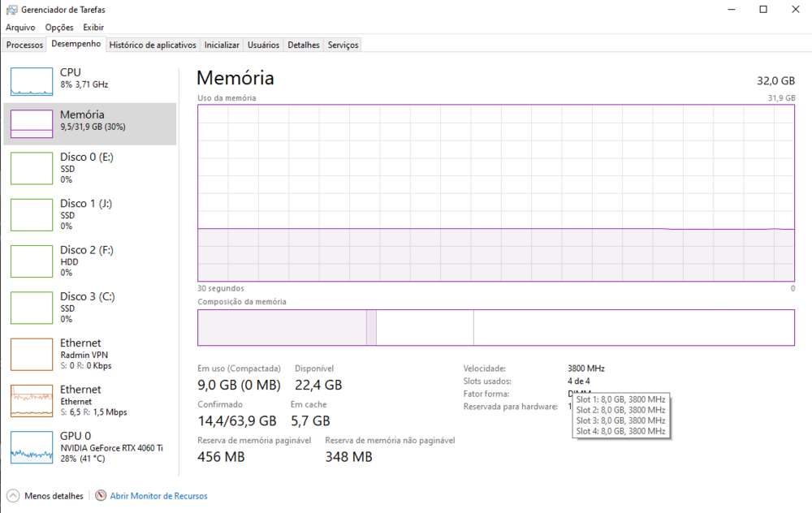Image resolution: width=812 pixels, height=513 pixels.
Task: Open Abrir Monitor de Recursos link
Action: 158,496
